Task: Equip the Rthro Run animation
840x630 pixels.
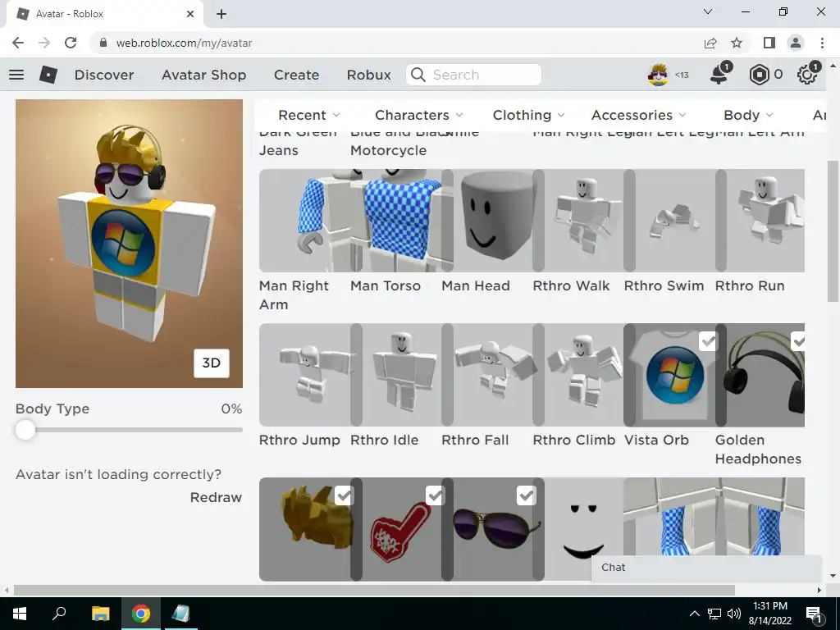Action: [760, 220]
